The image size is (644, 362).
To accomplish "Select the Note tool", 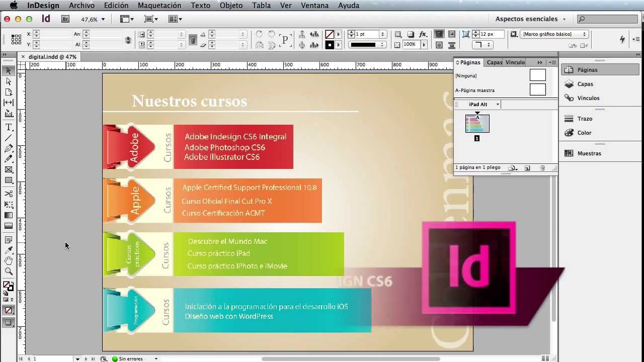I will tap(9, 240).
